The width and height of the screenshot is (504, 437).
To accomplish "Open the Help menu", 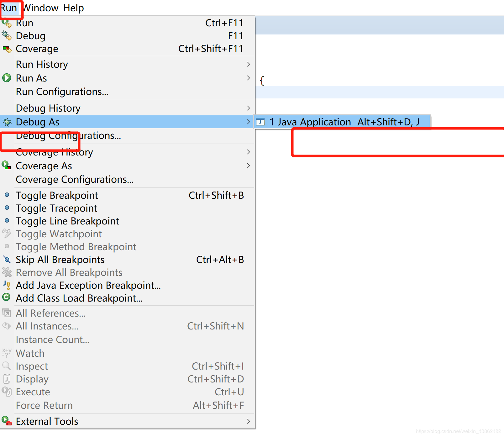I will [x=73, y=8].
